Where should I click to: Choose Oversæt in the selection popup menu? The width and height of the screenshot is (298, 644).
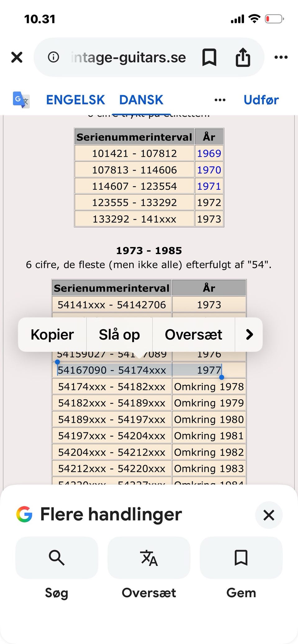(193, 335)
